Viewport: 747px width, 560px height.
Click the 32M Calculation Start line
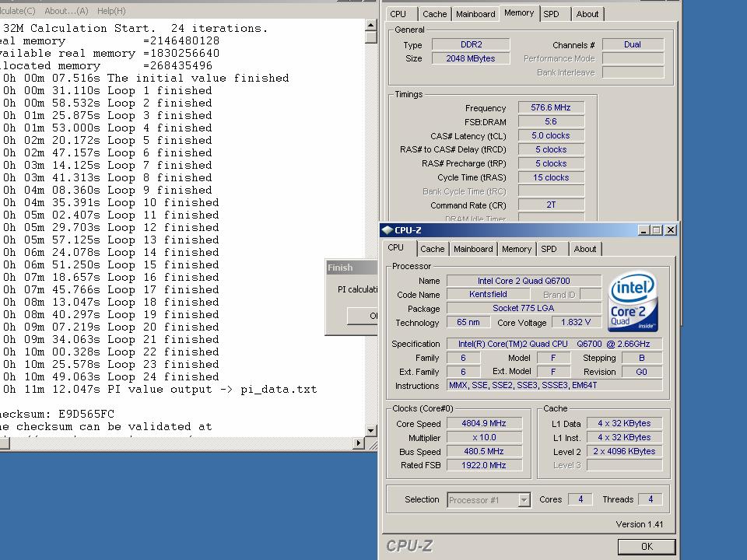pos(135,29)
